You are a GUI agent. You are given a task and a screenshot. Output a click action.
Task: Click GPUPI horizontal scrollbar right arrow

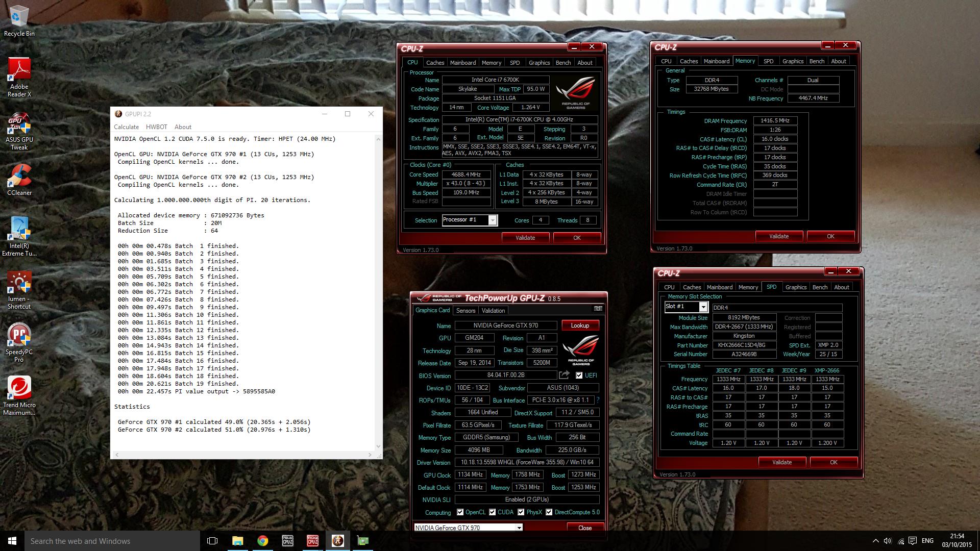click(x=370, y=455)
